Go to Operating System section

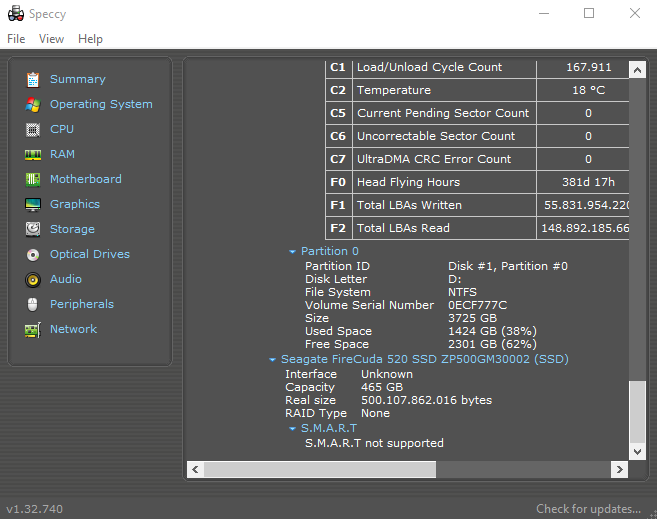coord(101,104)
